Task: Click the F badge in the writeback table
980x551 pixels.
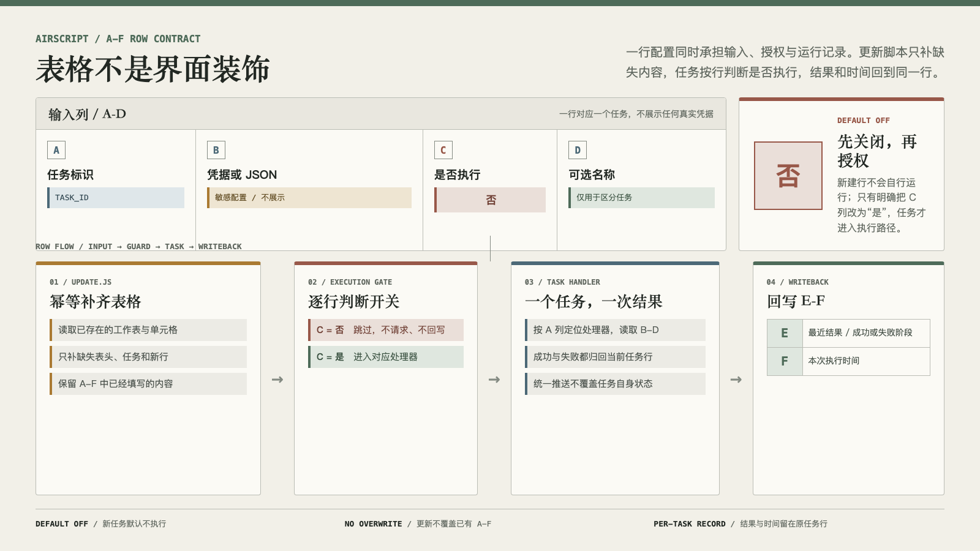Action: pos(785,361)
